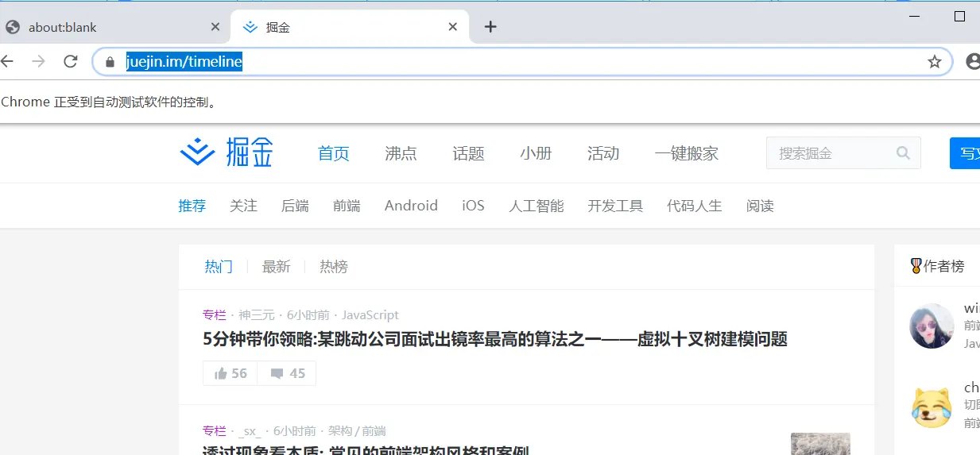The width and height of the screenshot is (980, 455).
Task: Click the 专栏 label on first article
Action: tap(215, 315)
